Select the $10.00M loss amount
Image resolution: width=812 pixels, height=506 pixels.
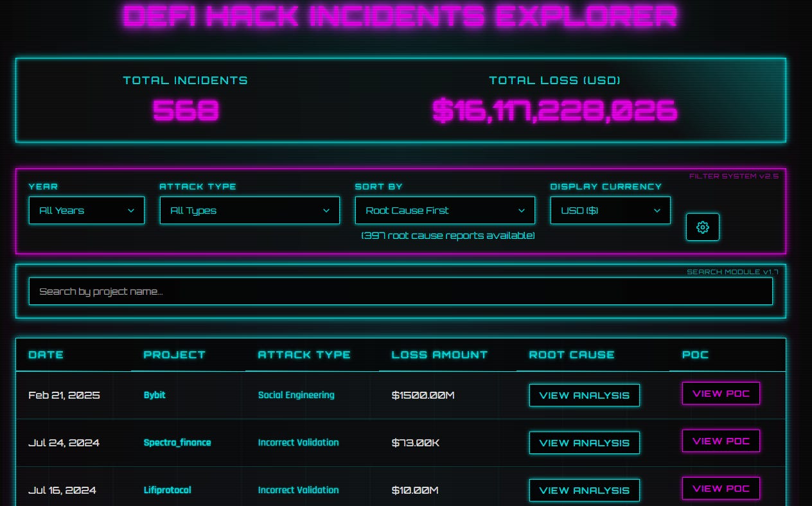[x=415, y=490]
